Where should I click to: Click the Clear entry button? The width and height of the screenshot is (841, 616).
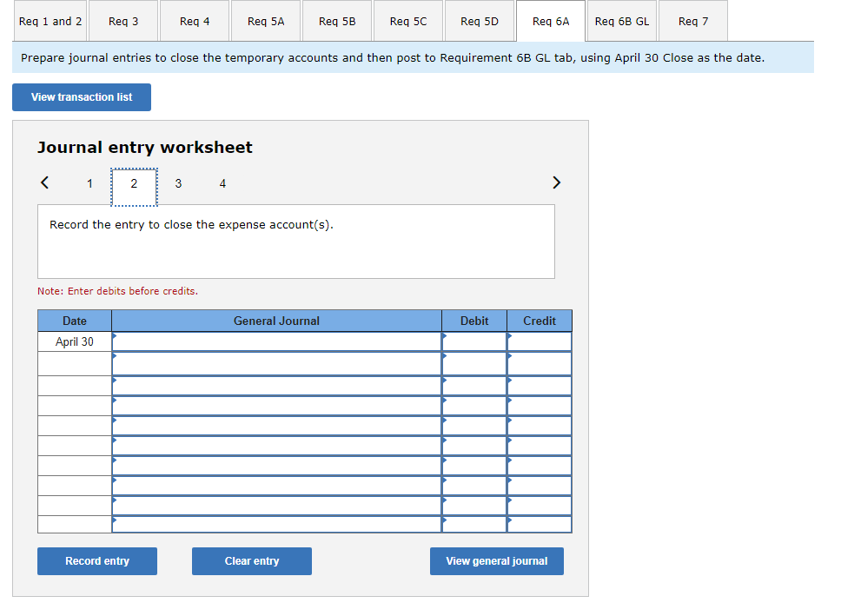click(x=252, y=561)
